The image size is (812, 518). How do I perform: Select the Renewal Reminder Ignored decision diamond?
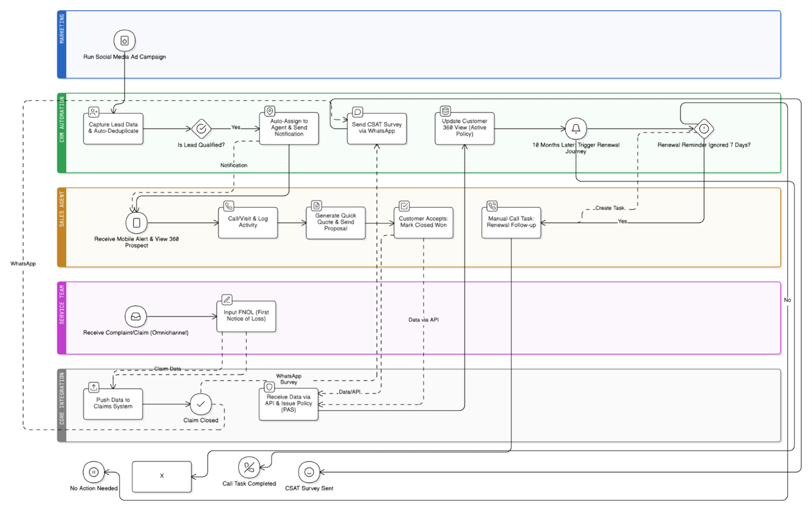(x=704, y=129)
